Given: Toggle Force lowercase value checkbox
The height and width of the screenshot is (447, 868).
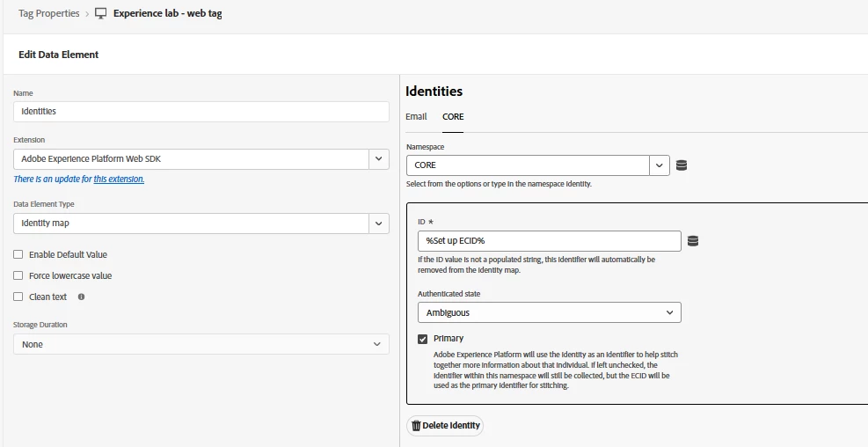Looking at the screenshot, I should tap(18, 276).
